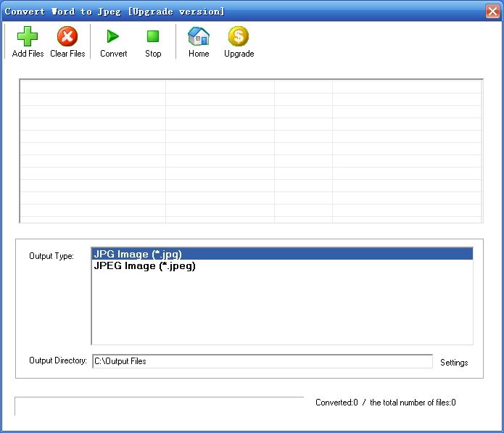
Task: Click the conversion progress bar
Action: click(x=159, y=406)
